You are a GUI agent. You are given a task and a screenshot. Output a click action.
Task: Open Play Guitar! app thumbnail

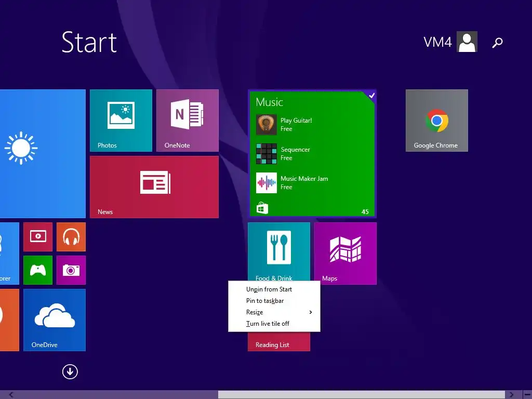tap(267, 125)
